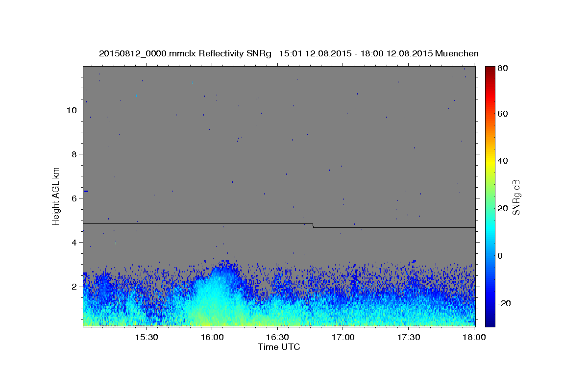Click the 15:30 time tick label
The width and height of the screenshot is (588, 392).
coord(146,338)
